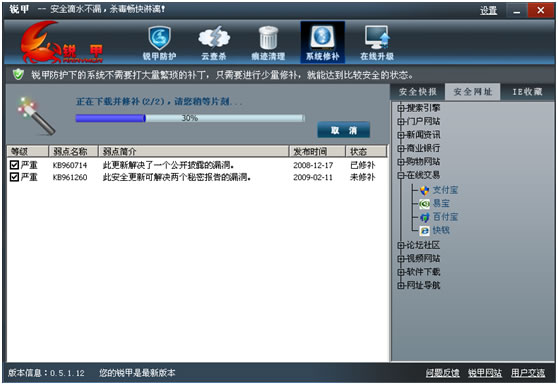Image resolution: width=558 pixels, height=385 pixels.
Task: Click the 易宝 site icon
Action: point(425,204)
